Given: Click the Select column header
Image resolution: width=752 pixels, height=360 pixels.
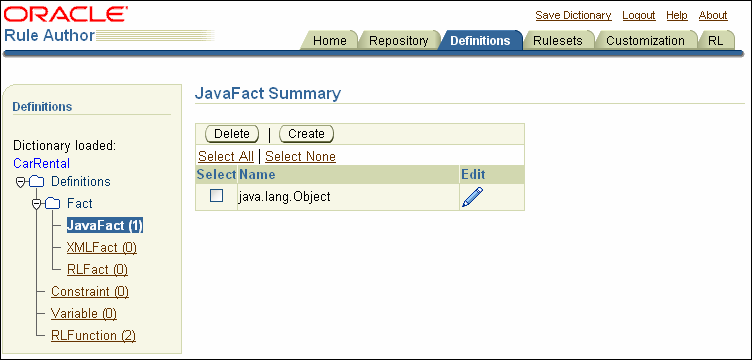Looking at the screenshot, I should [x=217, y=174].
